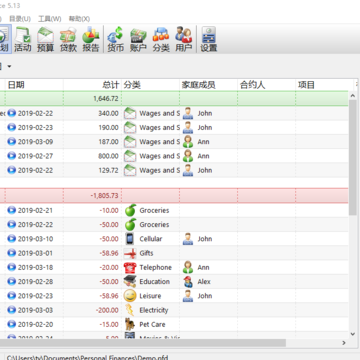
Task: Click the Electricity lightning bolt icon
Action: (130, 310)
